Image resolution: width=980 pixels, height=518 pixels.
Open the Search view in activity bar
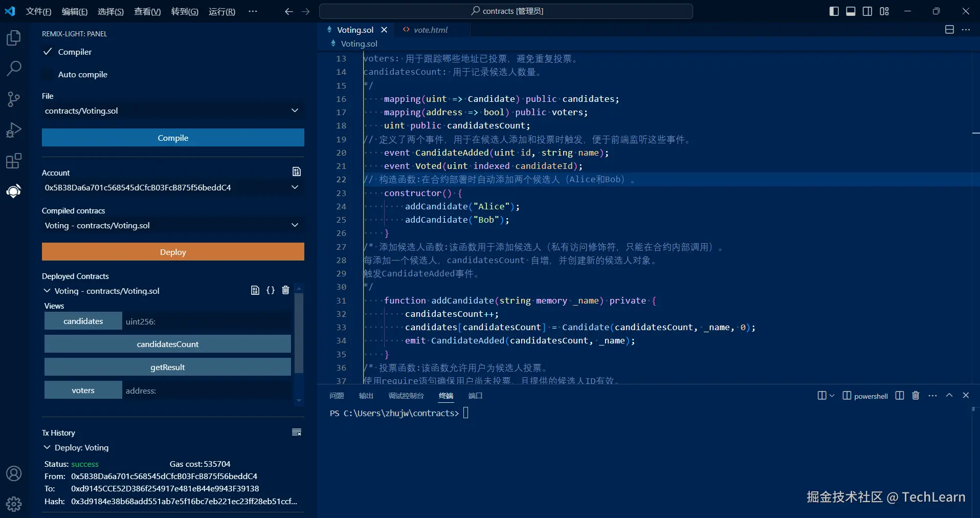click(x=14, y=68)
